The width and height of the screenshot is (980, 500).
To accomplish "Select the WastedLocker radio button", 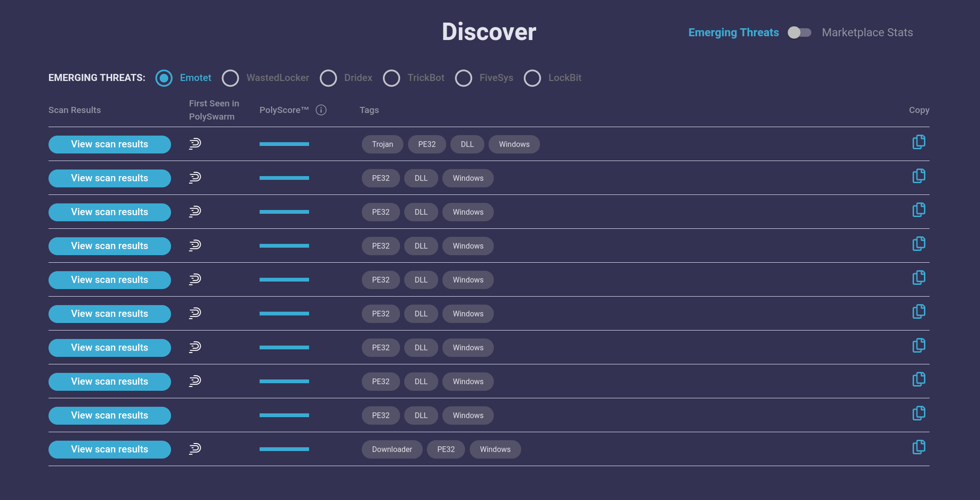I will coord(230,78).
